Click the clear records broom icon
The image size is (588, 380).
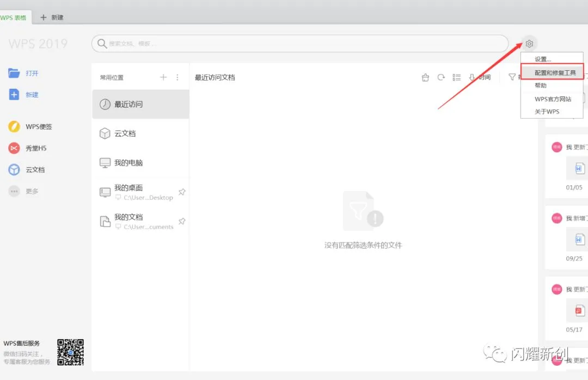tap(425, 77)
